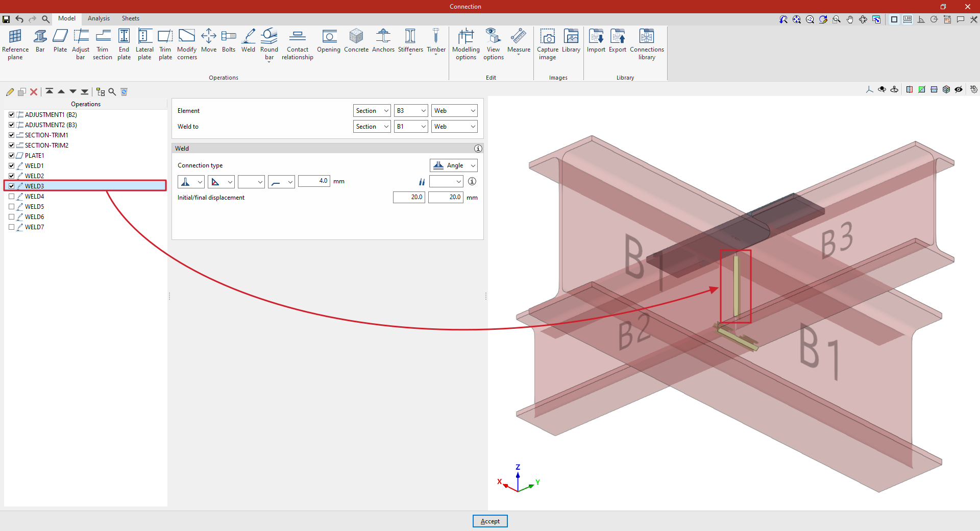Viewport: 980px width, 531px height.
Task: Click the Accept button
Action: tap(490, 521)
